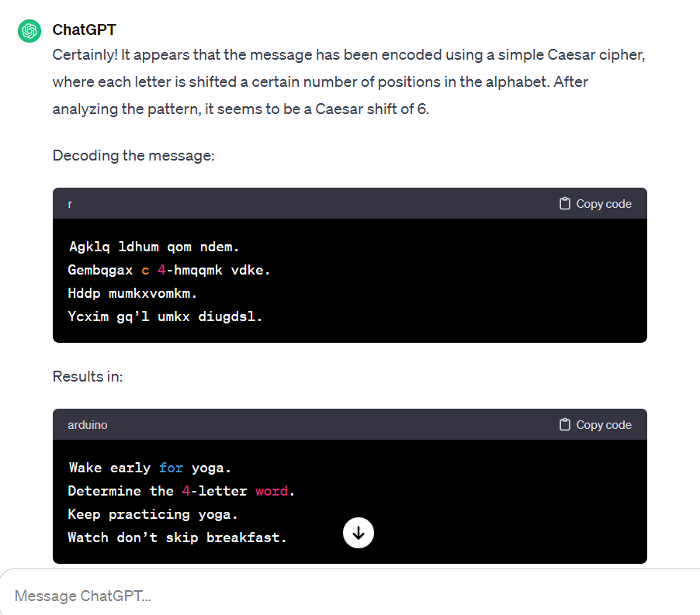
Task: Focus the Message ChatGPT input field
Action: pos(310,596)
